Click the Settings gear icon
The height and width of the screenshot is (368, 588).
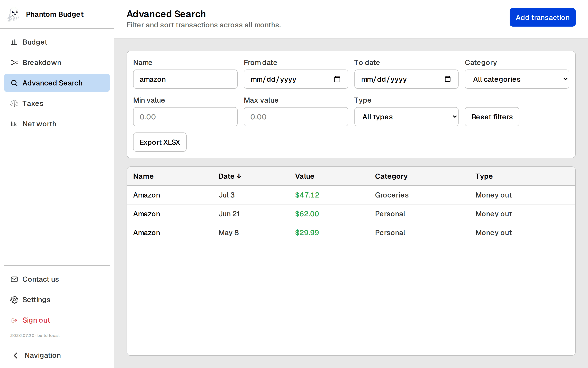click(14, 300)
